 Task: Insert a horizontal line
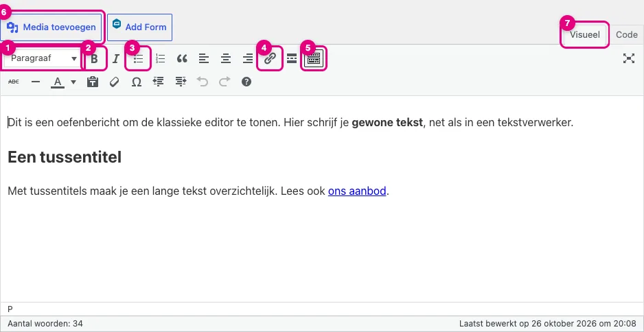36,82
